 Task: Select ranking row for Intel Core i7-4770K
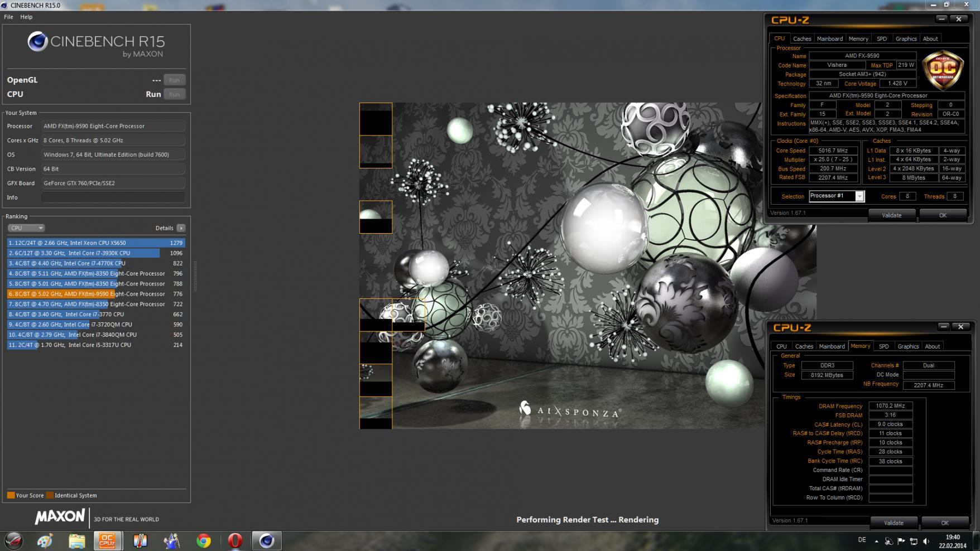click(96, 263)
